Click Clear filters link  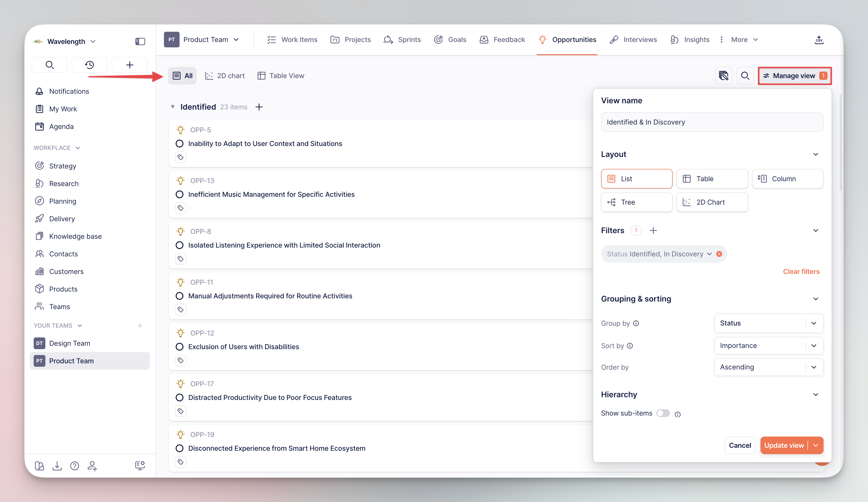pyautogui.click(x=801, y=271)
